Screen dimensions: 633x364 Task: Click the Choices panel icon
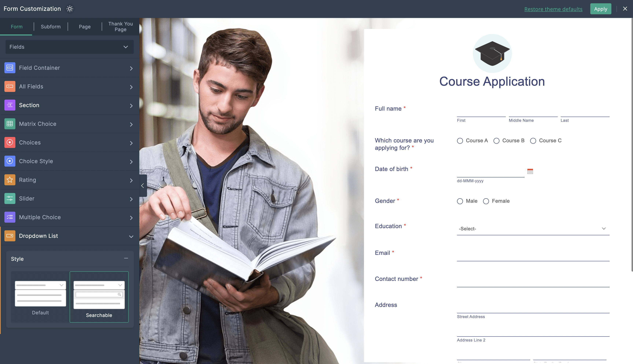coord(10,142)
